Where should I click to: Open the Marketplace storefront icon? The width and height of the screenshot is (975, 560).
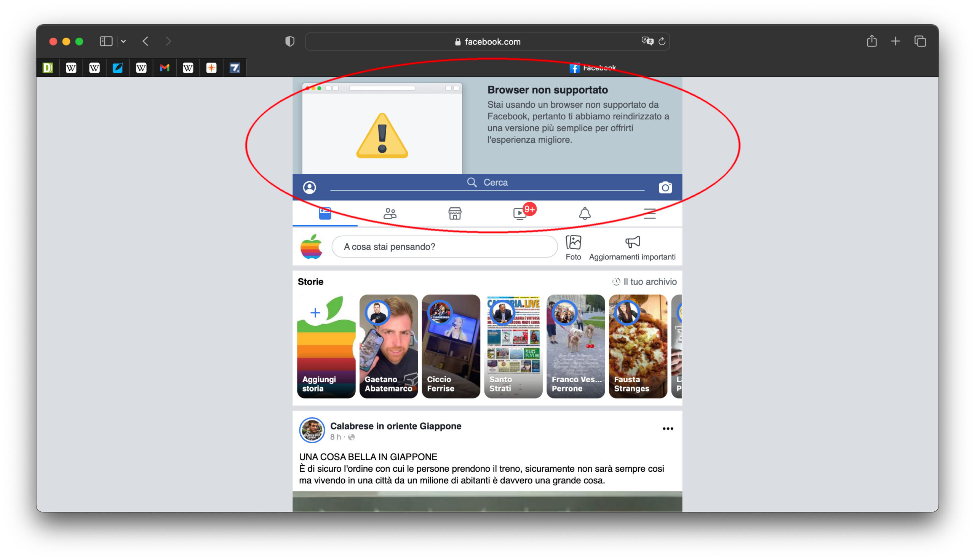click(x=455, y=213)
